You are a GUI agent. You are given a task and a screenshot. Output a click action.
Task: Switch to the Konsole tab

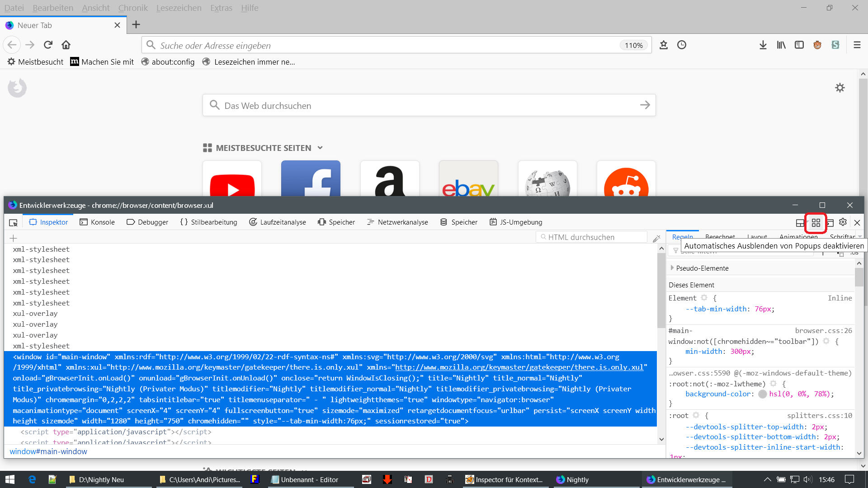pyautogui.click(x=97, y=222)
